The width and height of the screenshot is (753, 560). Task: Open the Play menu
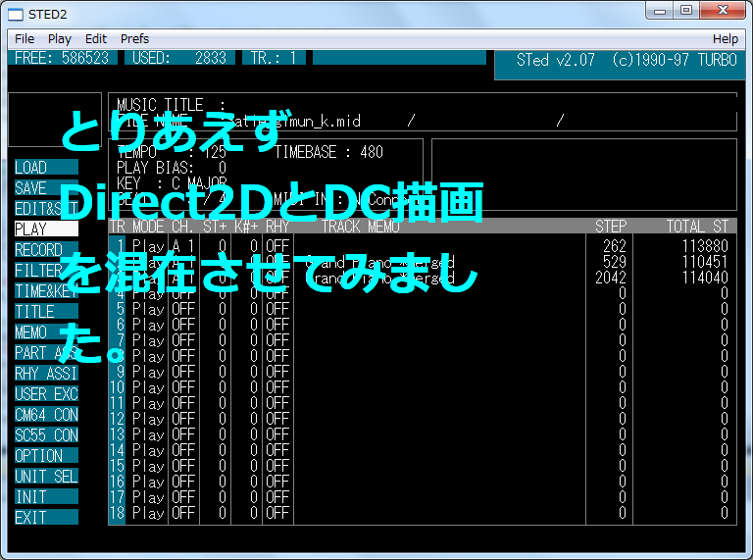click(60, 38)
